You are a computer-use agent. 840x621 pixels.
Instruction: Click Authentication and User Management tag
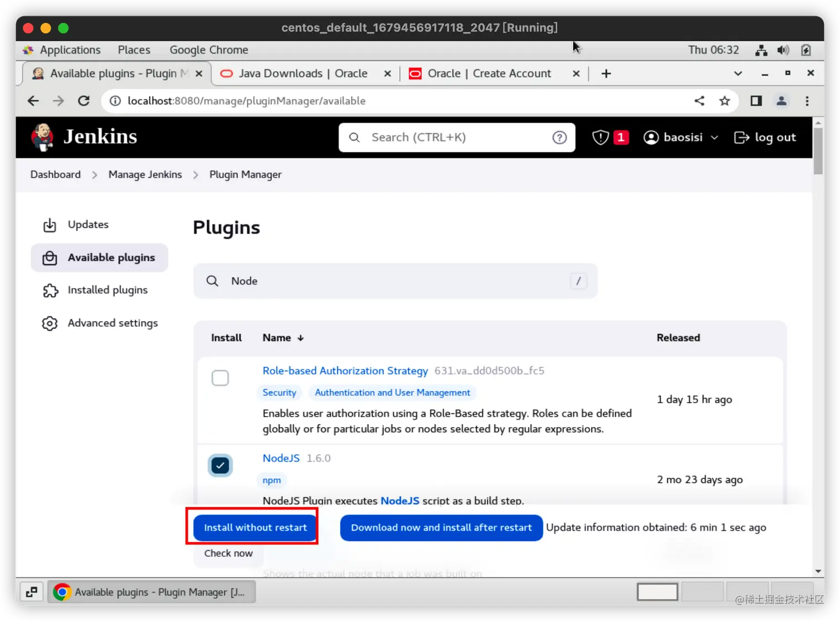pyautogui.click(x=392, y=393)
